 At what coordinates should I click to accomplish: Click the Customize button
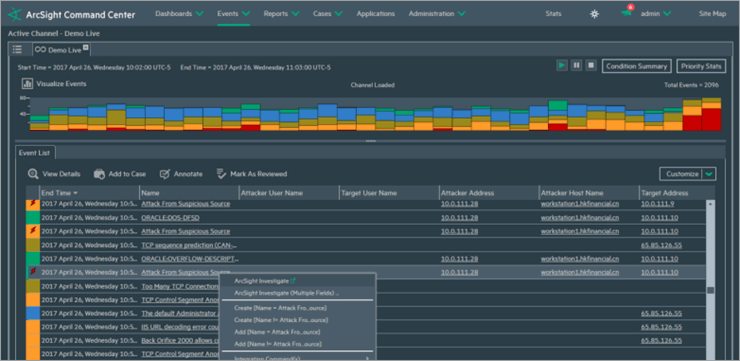pos(681,174)
